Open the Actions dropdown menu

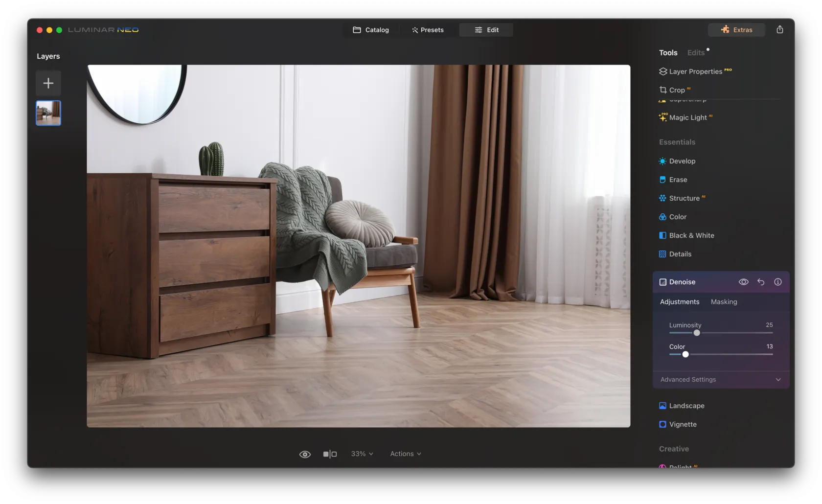[x=405, y=454]
